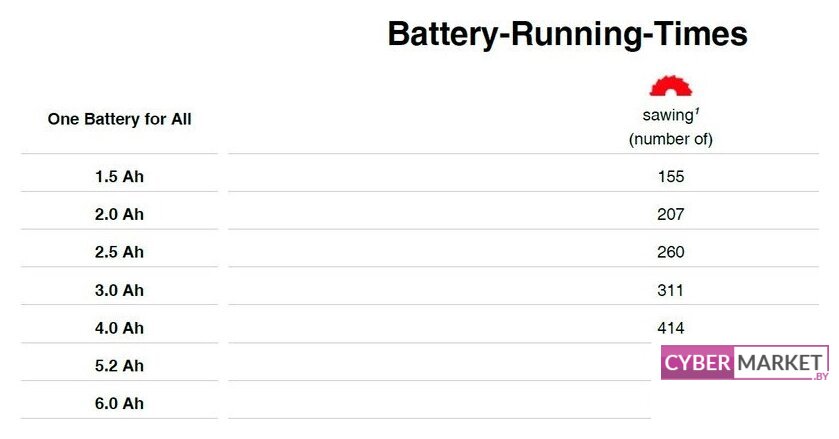Select the 3.0 Ah battery row
Image resolution: width=839 pixels, height=439 pixels.
[119, 290]
